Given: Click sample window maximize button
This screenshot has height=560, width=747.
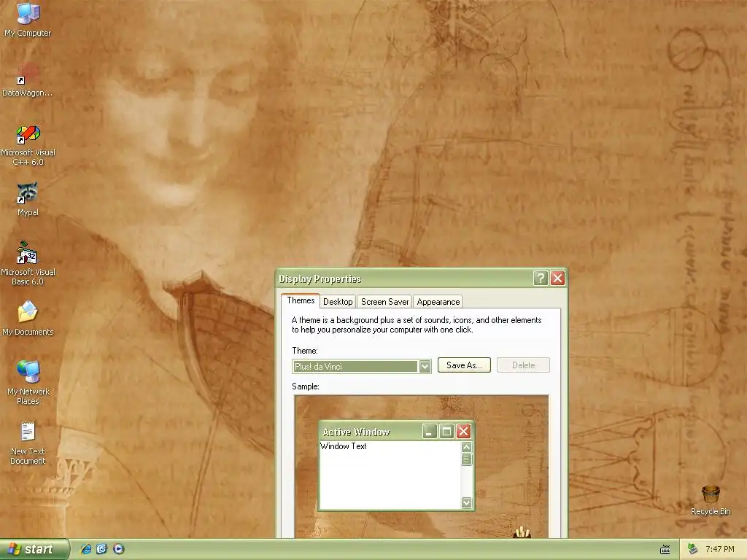Looking at the screenshot, I should click(446, 432).
